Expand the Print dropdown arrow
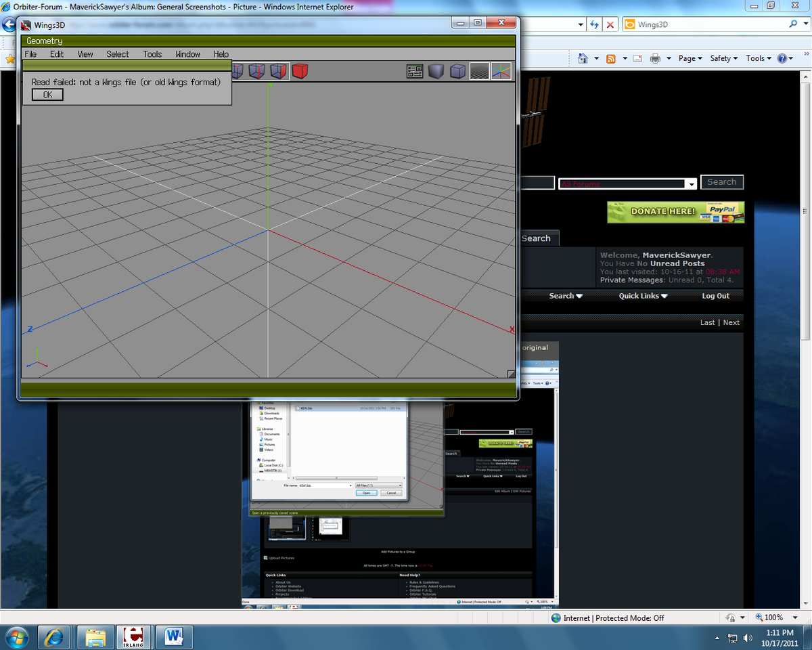 (669, 58)
